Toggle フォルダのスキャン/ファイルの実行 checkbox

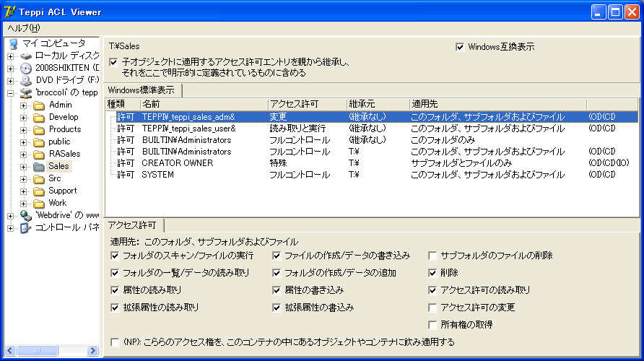tap(115, 256)
